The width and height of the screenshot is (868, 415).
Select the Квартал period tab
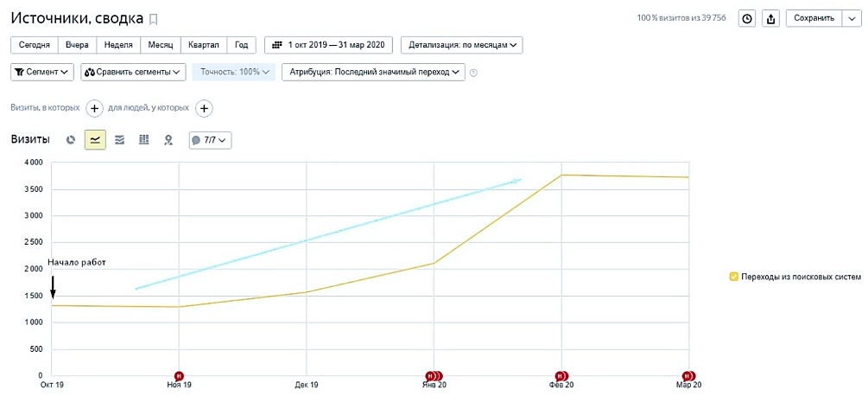(x=204, y=45)
